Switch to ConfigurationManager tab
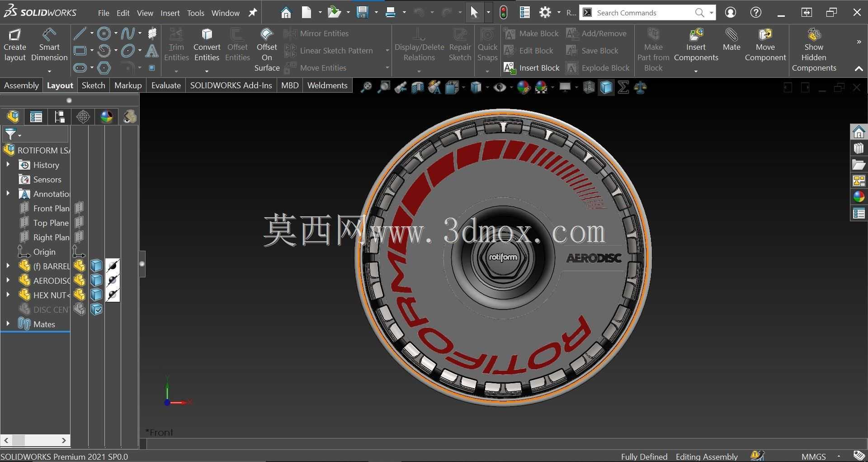 (60, 117)
